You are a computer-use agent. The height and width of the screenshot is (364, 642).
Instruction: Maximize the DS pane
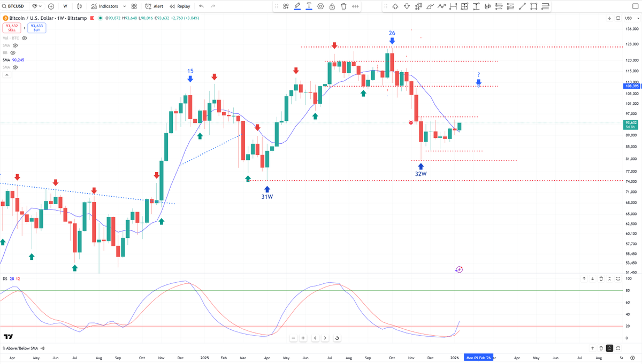point(618,278)
